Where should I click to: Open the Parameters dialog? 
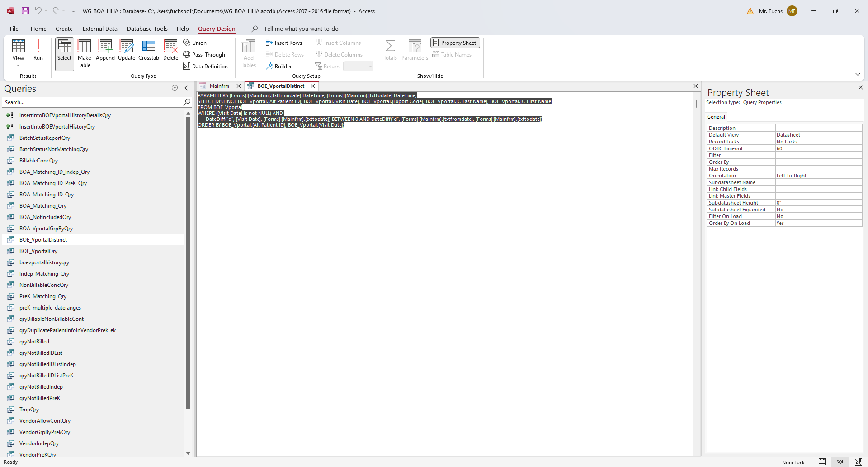point(415,50)
